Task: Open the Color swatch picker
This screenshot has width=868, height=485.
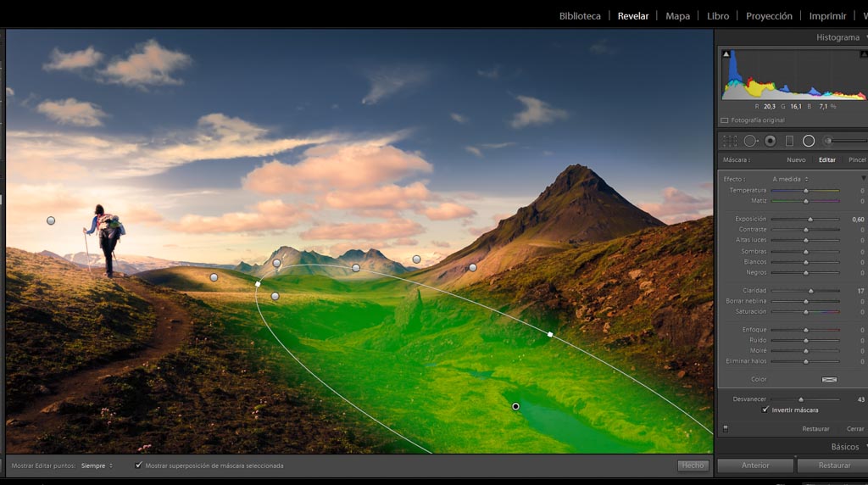Action: pos(829,379)
